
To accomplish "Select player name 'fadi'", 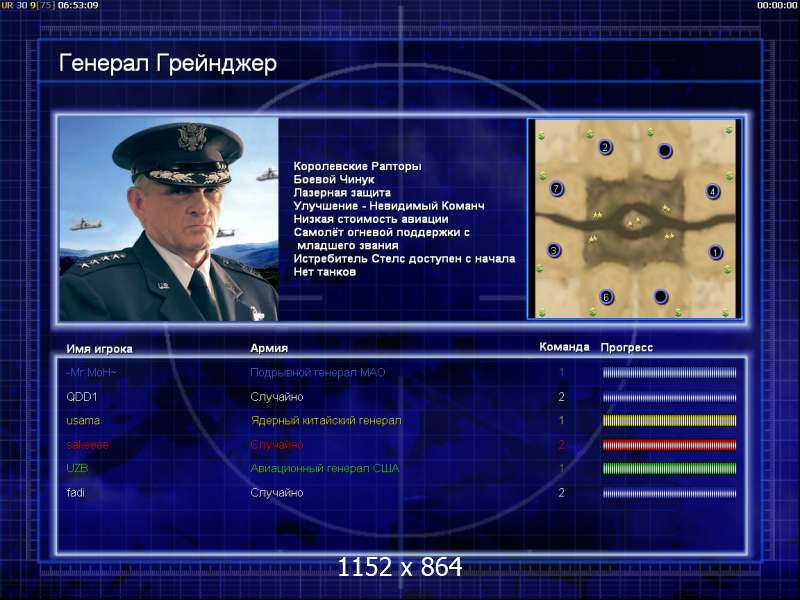I will coord(76,493).
